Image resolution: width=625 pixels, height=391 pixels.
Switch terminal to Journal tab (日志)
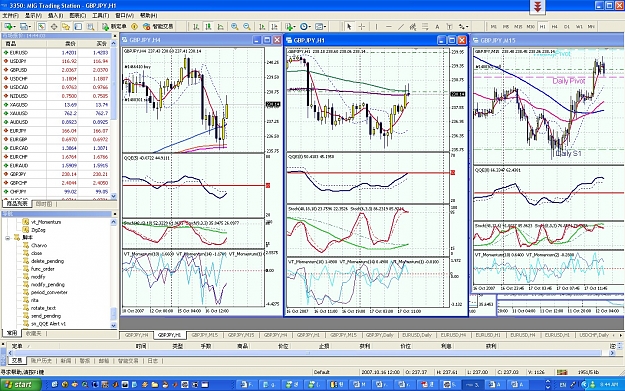(153, 361)
